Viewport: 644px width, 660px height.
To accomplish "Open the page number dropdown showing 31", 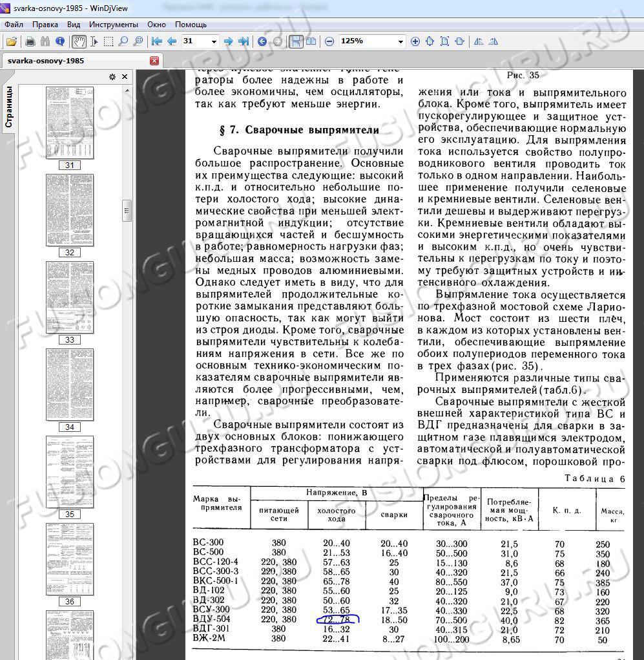I will (214, 41).
